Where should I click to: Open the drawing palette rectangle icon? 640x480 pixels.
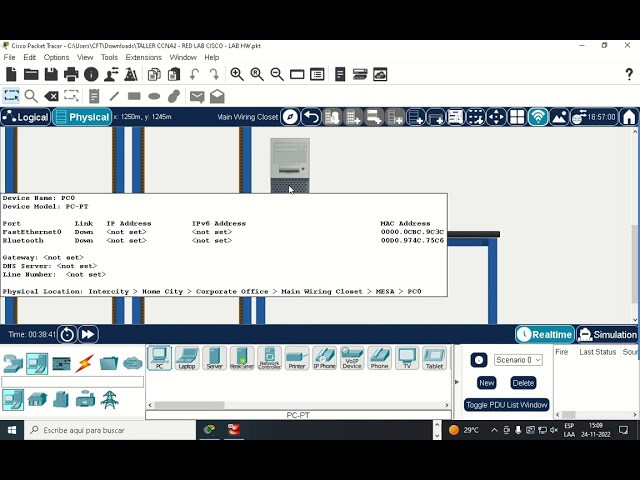297,74
